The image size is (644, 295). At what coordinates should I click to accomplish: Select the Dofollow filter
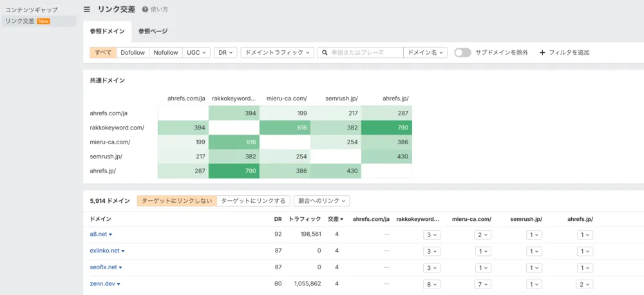(x=133, y=53)
